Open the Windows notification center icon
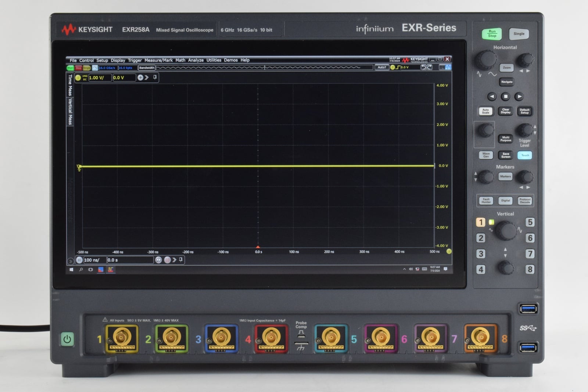Viewport: 588px width, 392px height. pos(445,269)
